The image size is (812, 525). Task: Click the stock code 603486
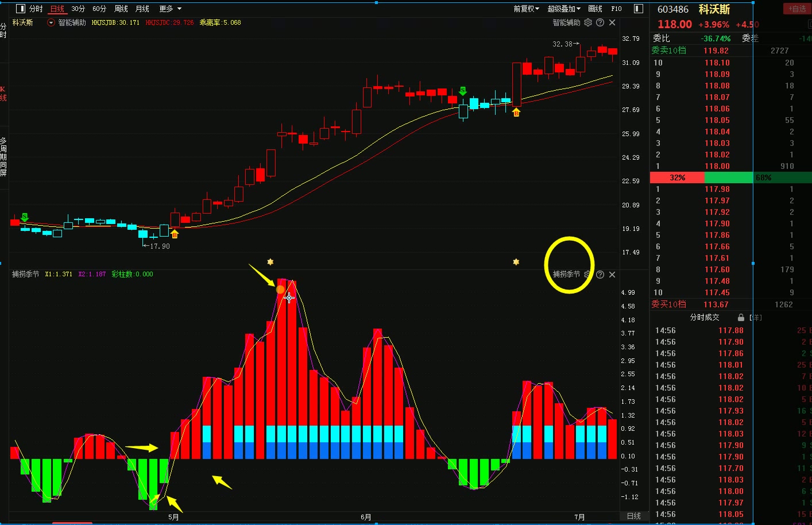pos(673,9)
